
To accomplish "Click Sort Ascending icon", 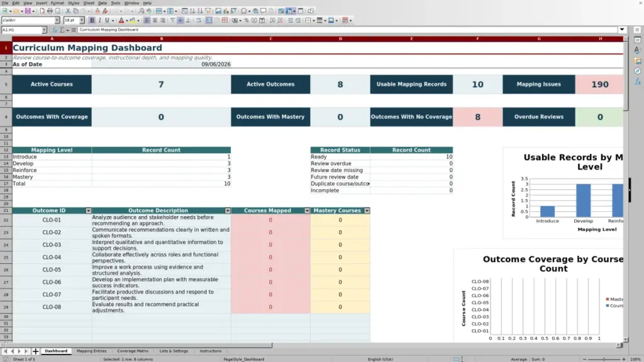I will [192, 11].
